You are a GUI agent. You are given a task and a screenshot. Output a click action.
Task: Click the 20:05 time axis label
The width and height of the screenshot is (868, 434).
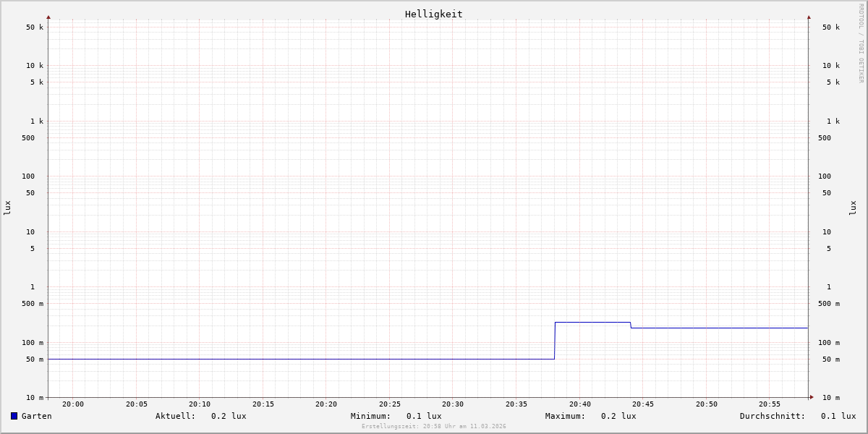[x=137, y=404]
